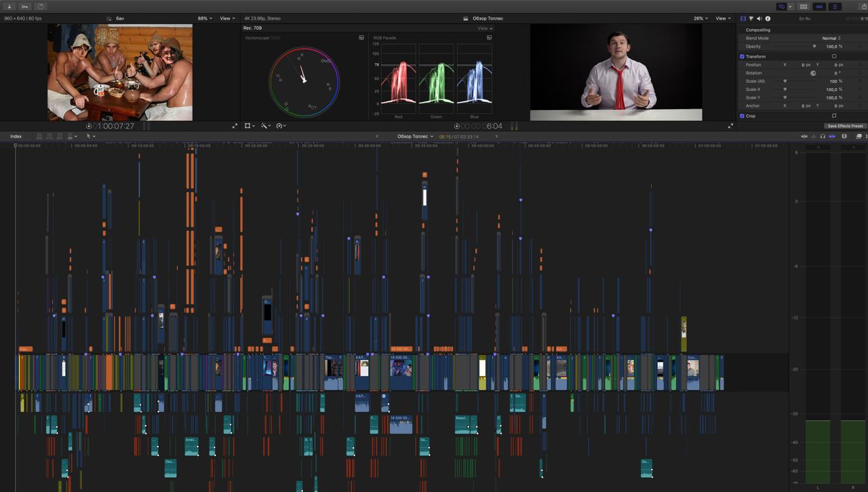The image size is (868, 492).
Task: Open main viewer View dropdown
Action: coord(723,18)
